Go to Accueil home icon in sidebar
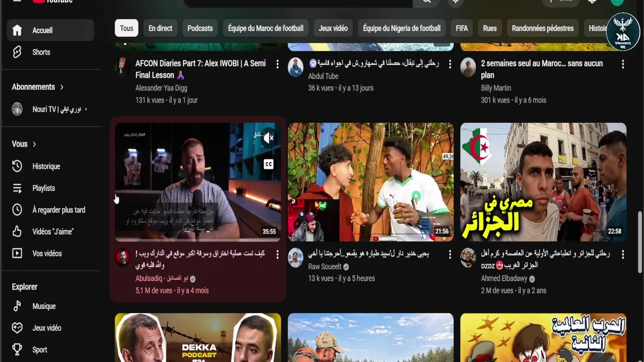The width and height of the screenshot is (644, 362). tap(17, 30)
